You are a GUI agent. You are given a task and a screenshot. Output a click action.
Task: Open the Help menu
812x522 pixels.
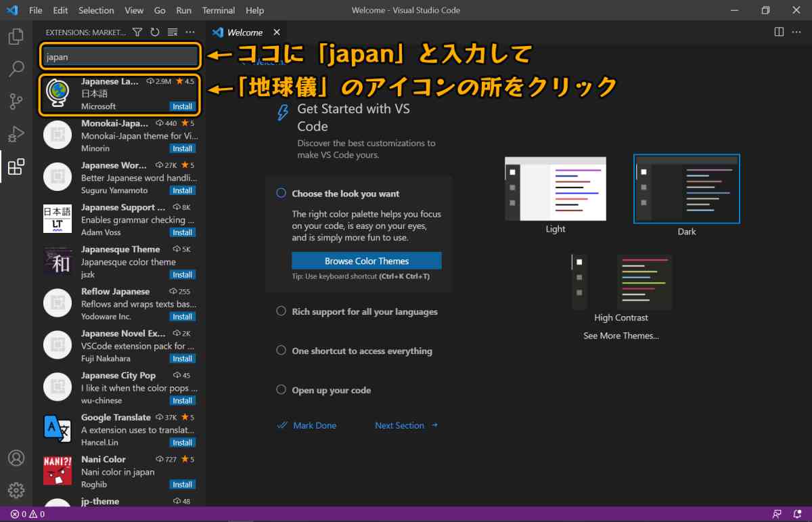click(255, 10)
